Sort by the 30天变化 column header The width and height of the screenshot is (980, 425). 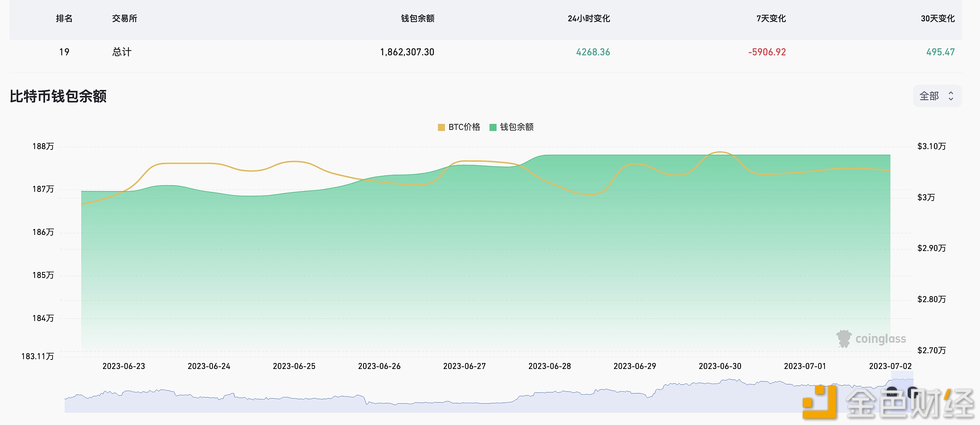point(937,18)
